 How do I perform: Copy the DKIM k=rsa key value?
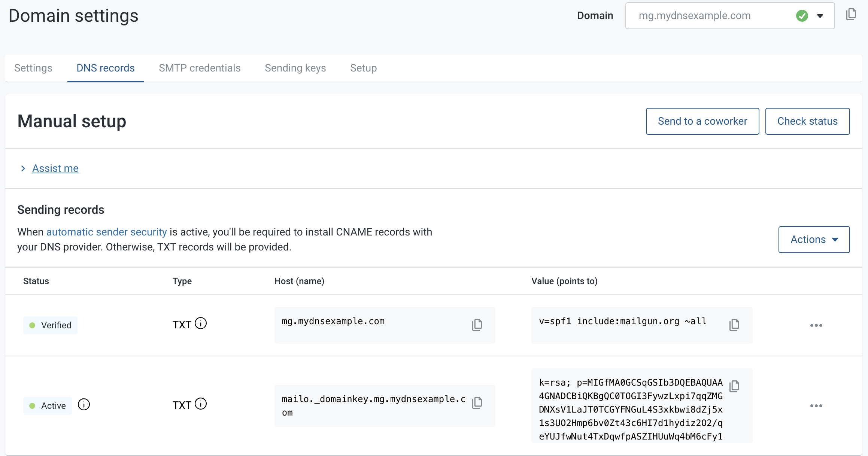coord(734,386)
